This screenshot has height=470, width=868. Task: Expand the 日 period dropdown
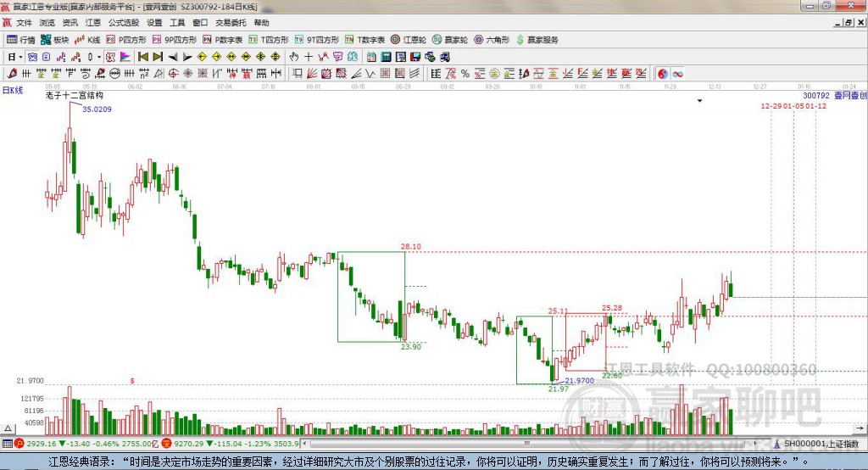pos(20,57)
